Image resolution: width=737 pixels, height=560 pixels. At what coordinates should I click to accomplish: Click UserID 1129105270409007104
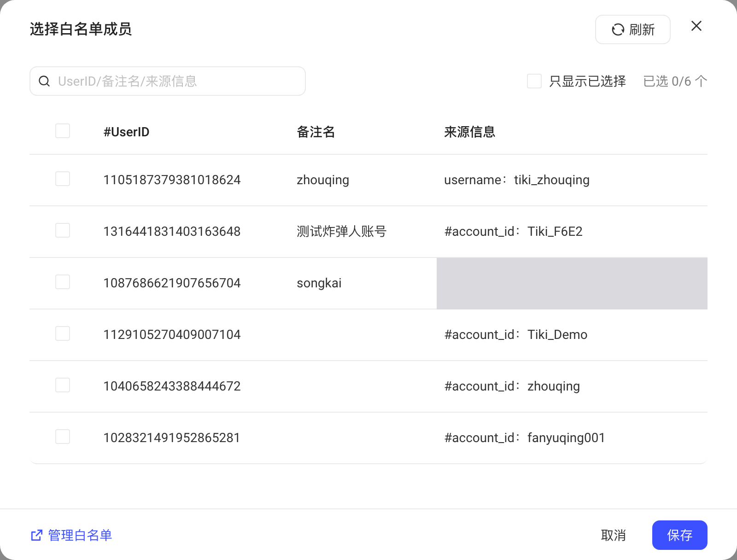click(172, 335)
